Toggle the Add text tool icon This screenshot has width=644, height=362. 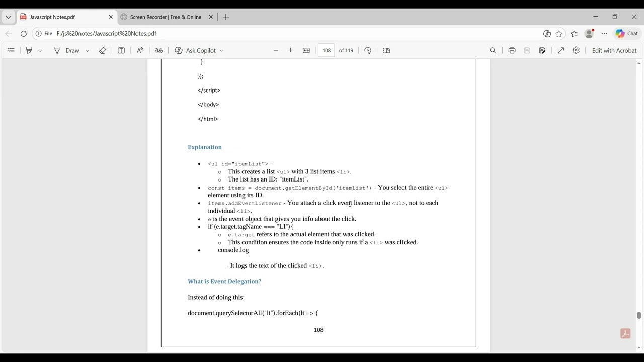pos(121,50)
